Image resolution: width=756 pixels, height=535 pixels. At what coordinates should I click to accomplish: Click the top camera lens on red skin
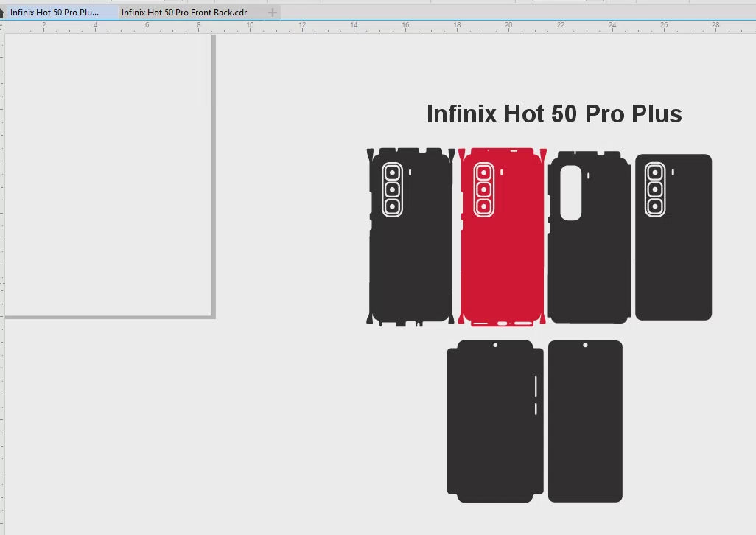483,173
